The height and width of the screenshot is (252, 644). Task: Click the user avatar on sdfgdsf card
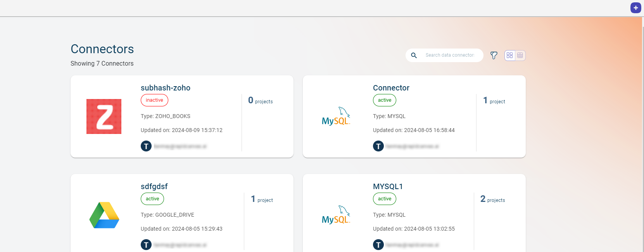coord(146,245)
